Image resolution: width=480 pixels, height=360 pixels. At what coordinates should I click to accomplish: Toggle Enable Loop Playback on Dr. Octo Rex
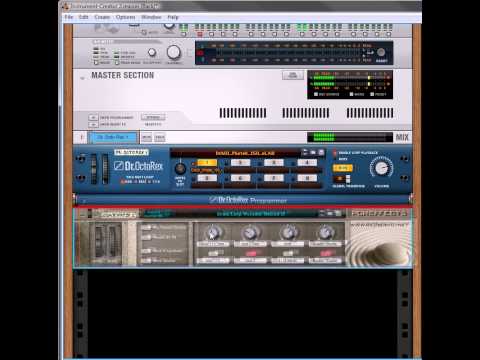point(335,153)
